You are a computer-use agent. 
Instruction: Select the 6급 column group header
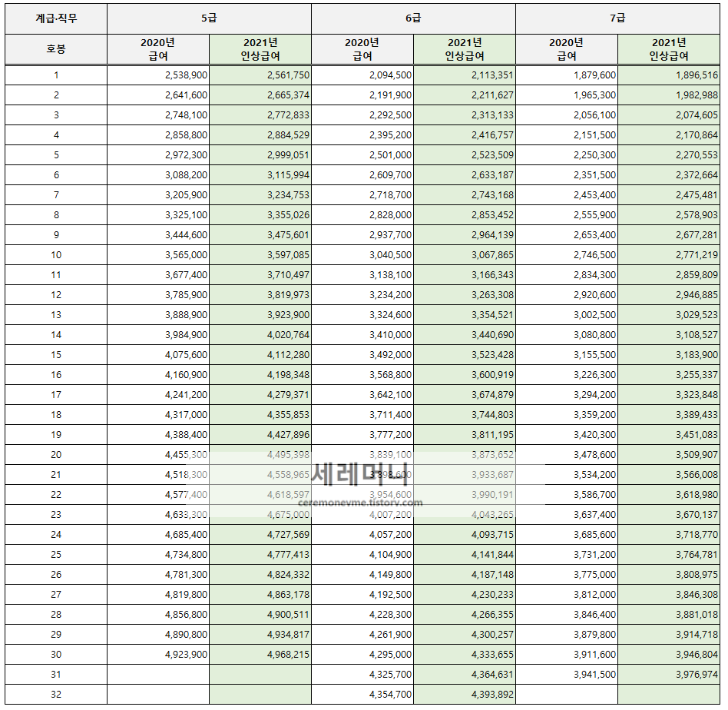tap(413, 18)
